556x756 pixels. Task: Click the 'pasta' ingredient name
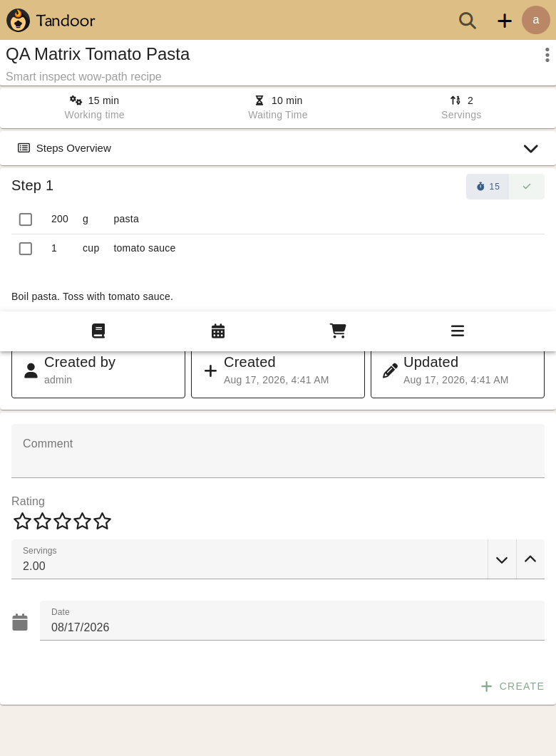coord(126,219)
